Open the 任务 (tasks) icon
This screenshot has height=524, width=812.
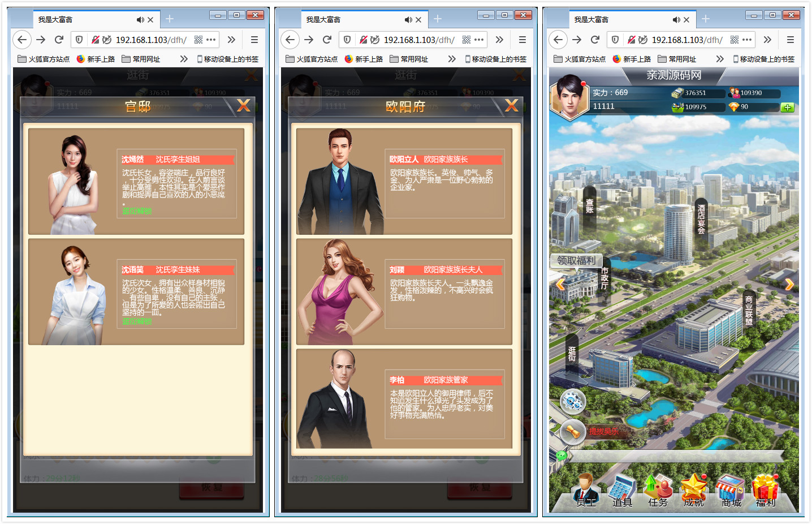658,490
